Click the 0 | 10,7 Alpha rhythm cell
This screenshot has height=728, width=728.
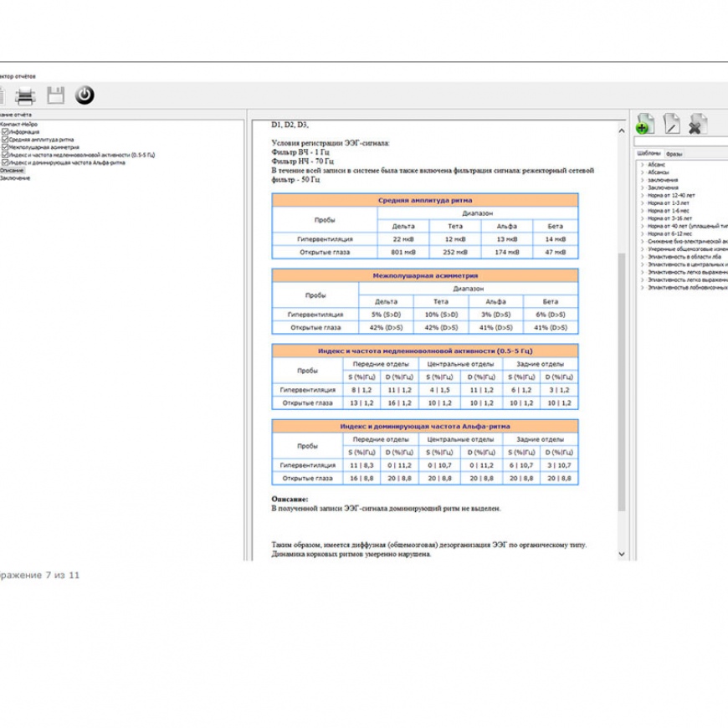[x=439, y=465]
